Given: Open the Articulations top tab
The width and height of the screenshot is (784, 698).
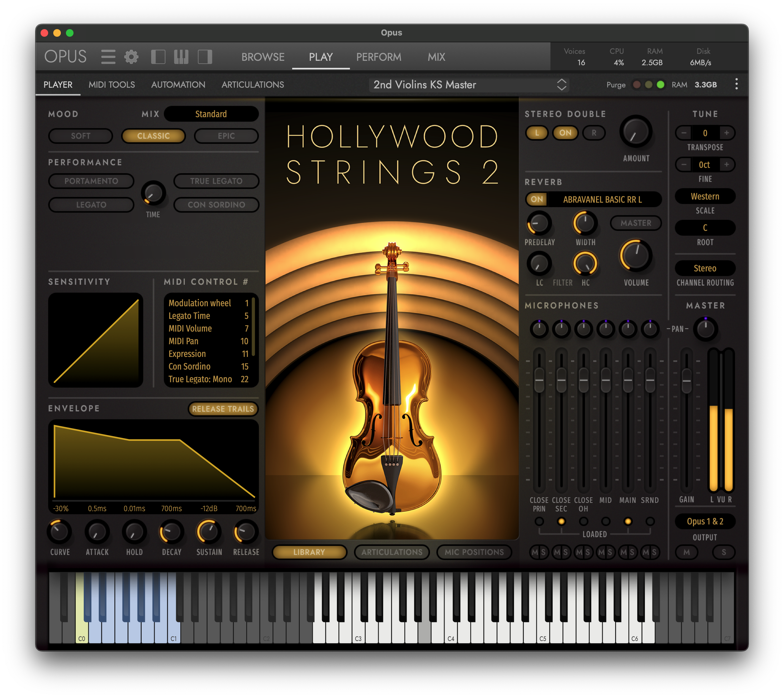Looking at the screenshot, I should 253,84.
